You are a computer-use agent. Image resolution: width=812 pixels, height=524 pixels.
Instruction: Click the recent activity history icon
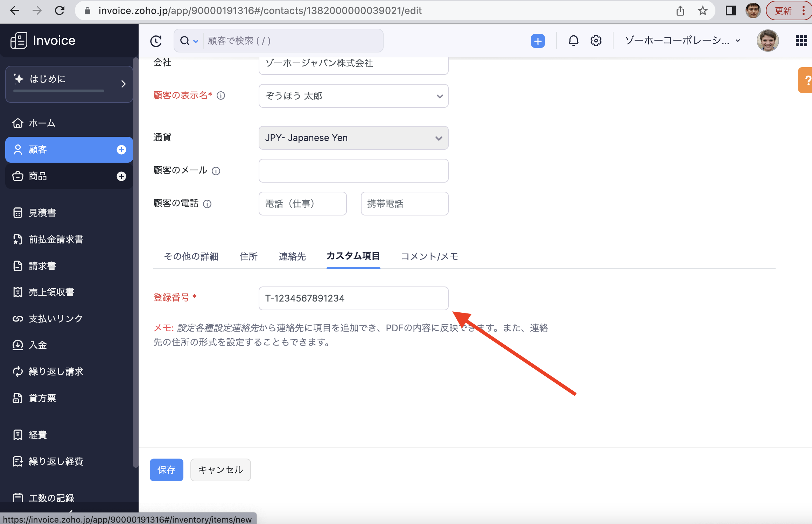pos(156,41)
